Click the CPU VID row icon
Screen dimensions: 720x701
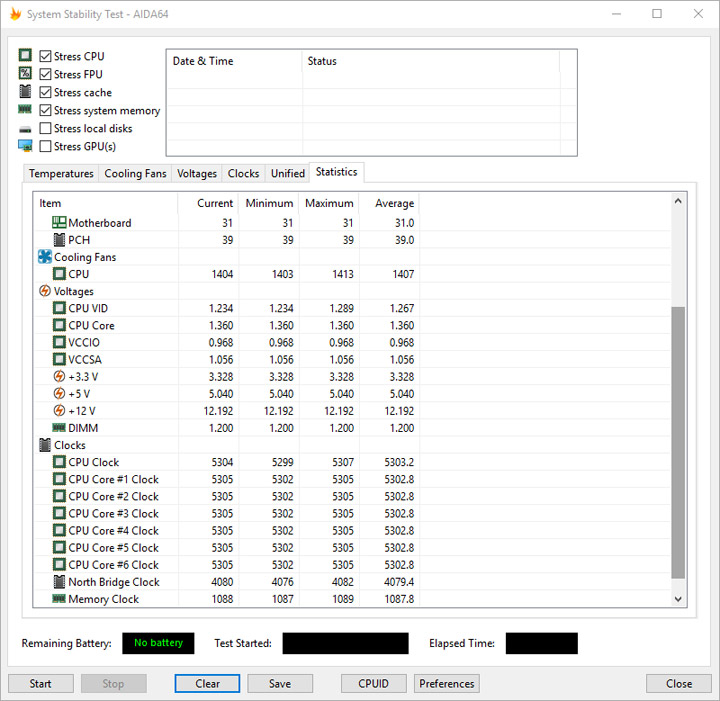coord(59,308)
